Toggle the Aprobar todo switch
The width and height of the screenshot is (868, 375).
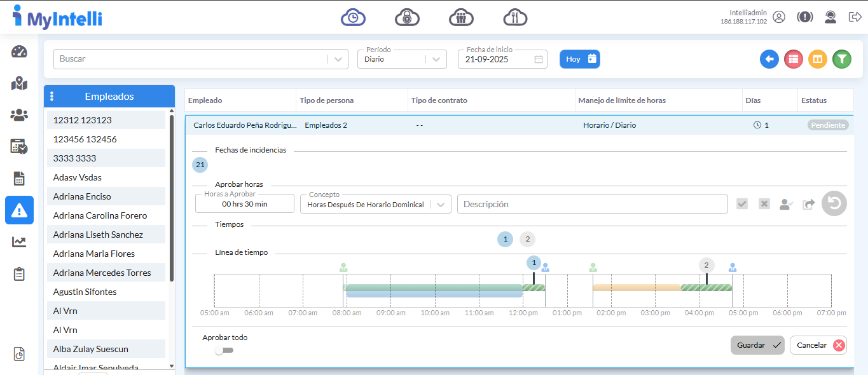(224, 350)
